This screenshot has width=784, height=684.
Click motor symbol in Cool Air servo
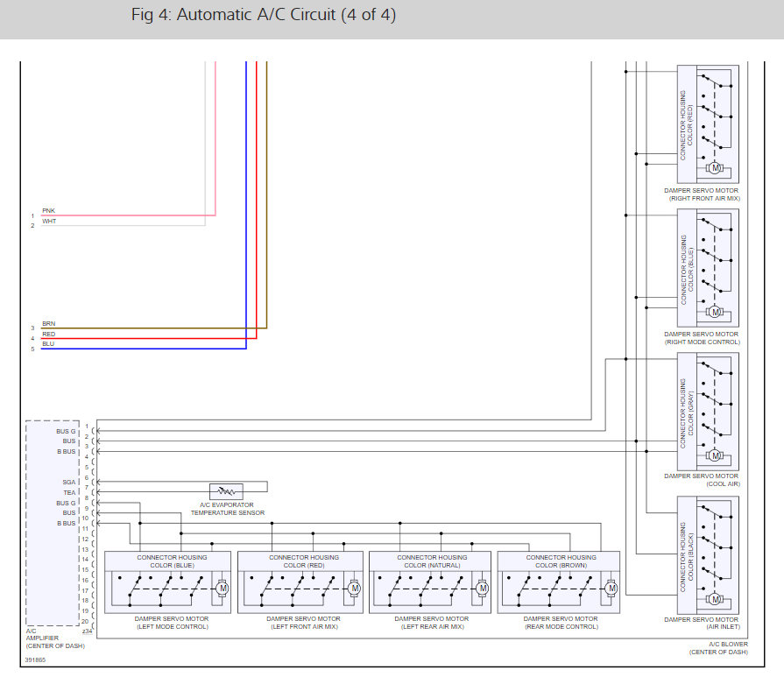click(x=715, y=455)
